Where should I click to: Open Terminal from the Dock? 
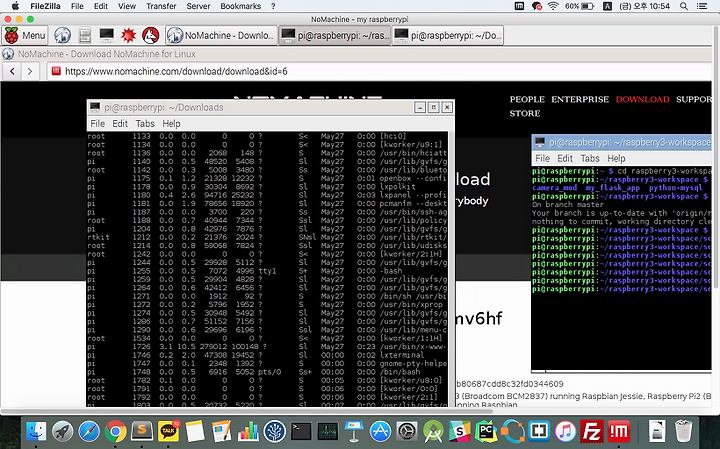(x=301, y=432)
